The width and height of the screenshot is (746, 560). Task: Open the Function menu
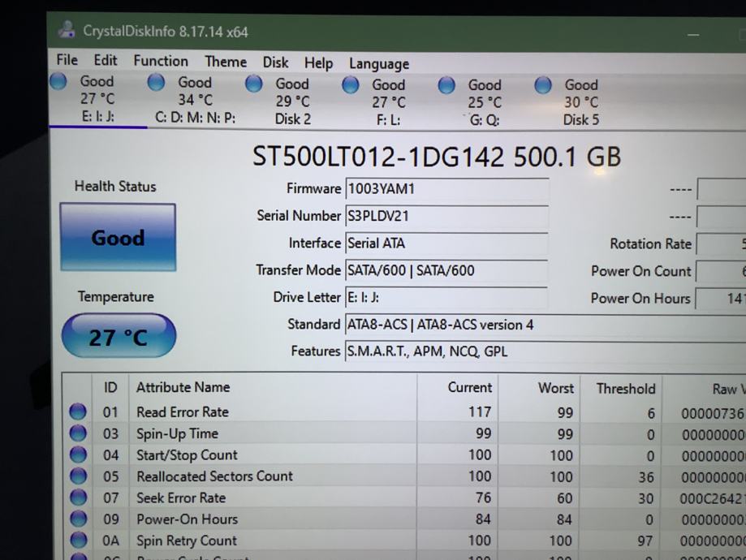tap(161, 61)
